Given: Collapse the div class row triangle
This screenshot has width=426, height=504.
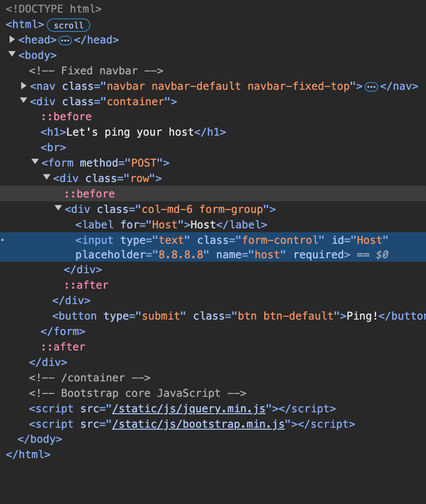Looking at the screenshot, I should (x=47, y=177).
